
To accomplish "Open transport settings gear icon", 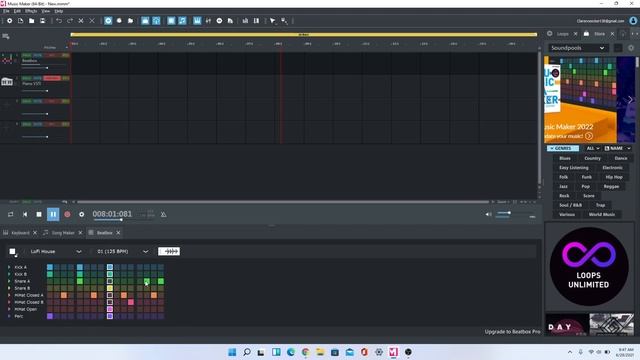I will point(82,214).
